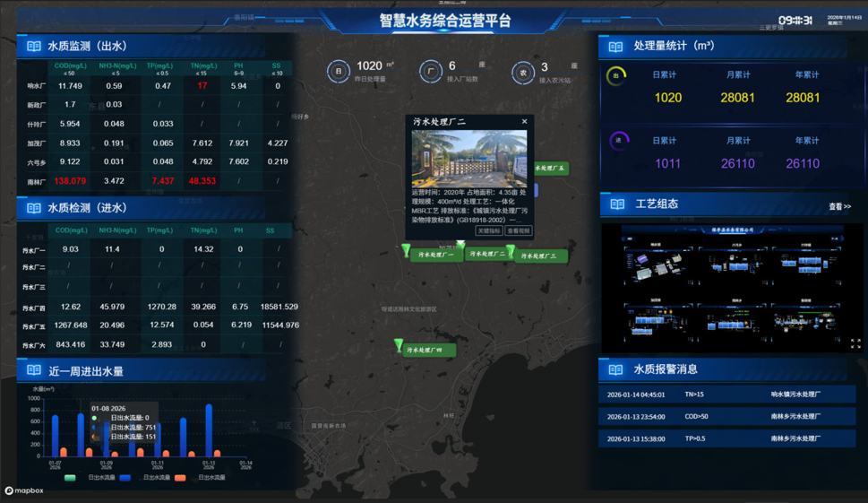868x503 pixels.
Task: Click the red TP value 7.437
Action: point(163,181)
